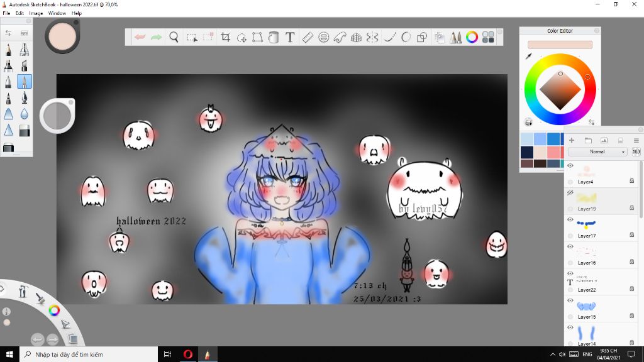Select the Layer16 row
This screenshot has height=362, width=644.
point(602,255)
